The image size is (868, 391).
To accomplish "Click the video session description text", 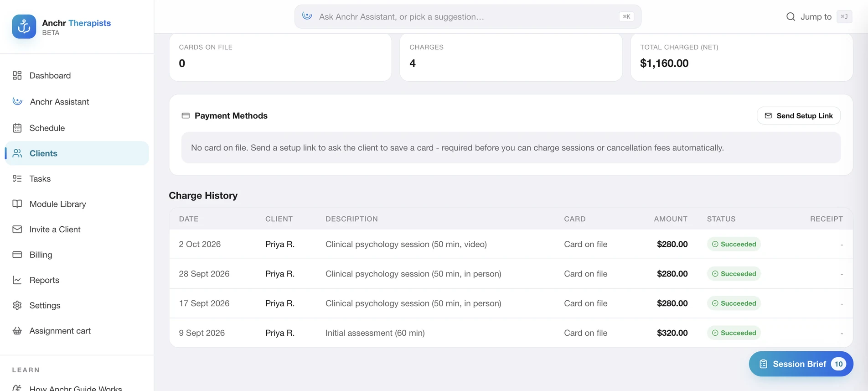I will pyautogui.click(x=406, y=244).
